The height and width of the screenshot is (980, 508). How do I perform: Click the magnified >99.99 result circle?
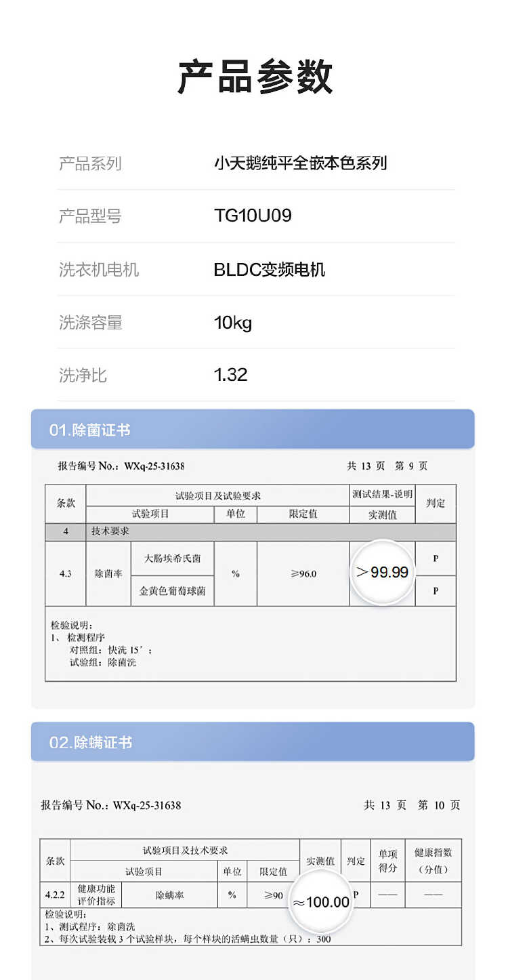tap(383, 572)
